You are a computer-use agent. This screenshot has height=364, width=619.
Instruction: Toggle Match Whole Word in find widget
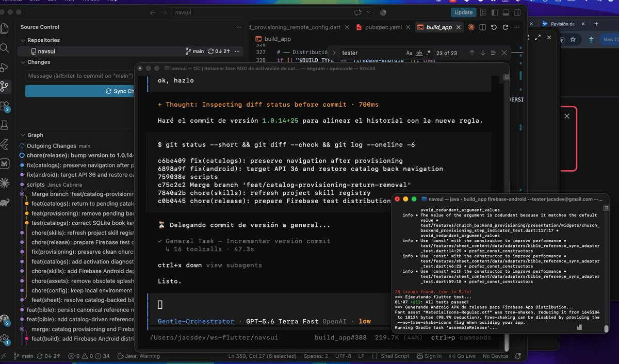point(419,53)
